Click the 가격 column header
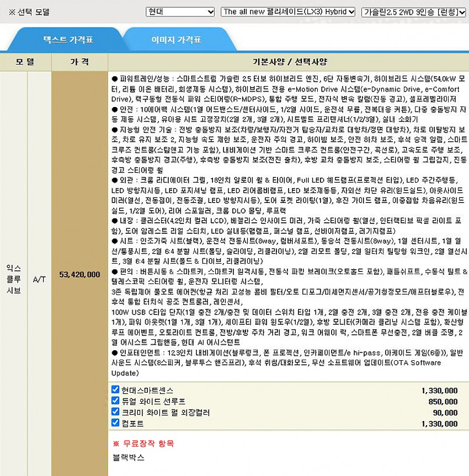The height and width of the screenshot is (476, 469). (79, 61)
